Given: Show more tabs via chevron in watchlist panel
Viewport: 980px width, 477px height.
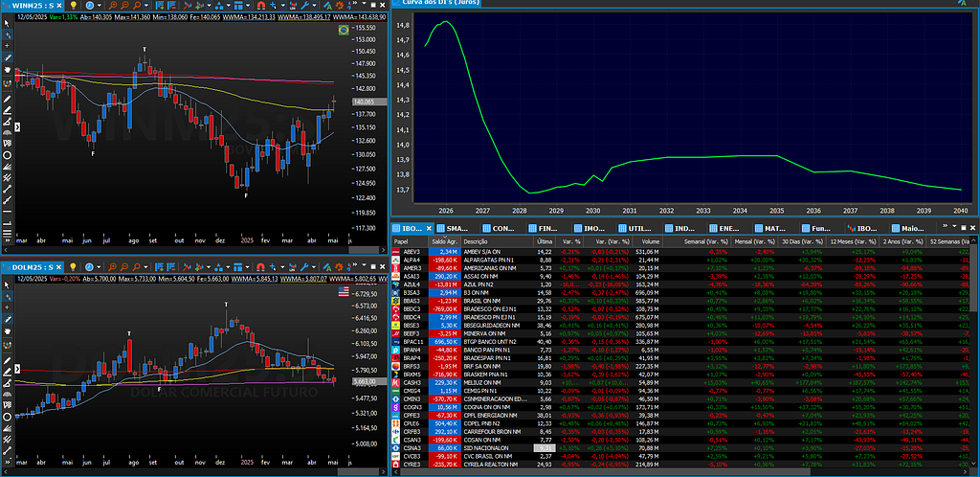Looking at the screenshot, I should 945,226.
